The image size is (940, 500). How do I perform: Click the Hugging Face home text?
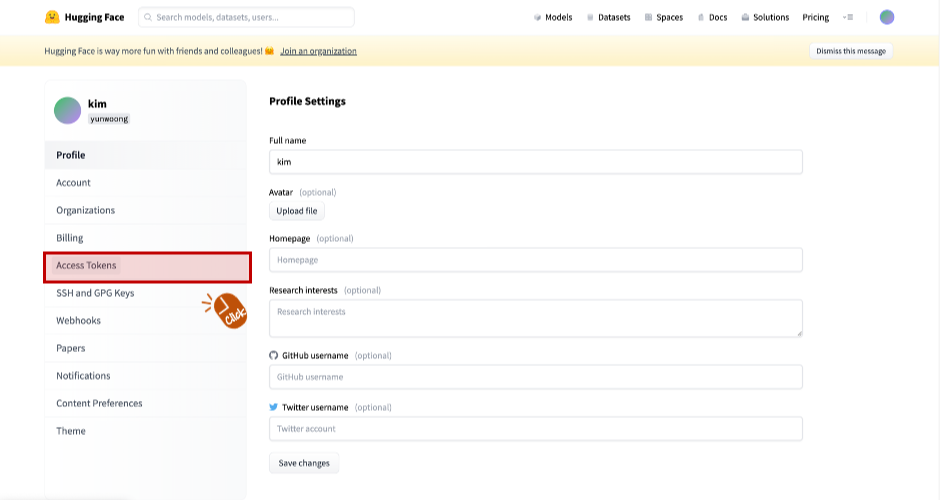94,17
